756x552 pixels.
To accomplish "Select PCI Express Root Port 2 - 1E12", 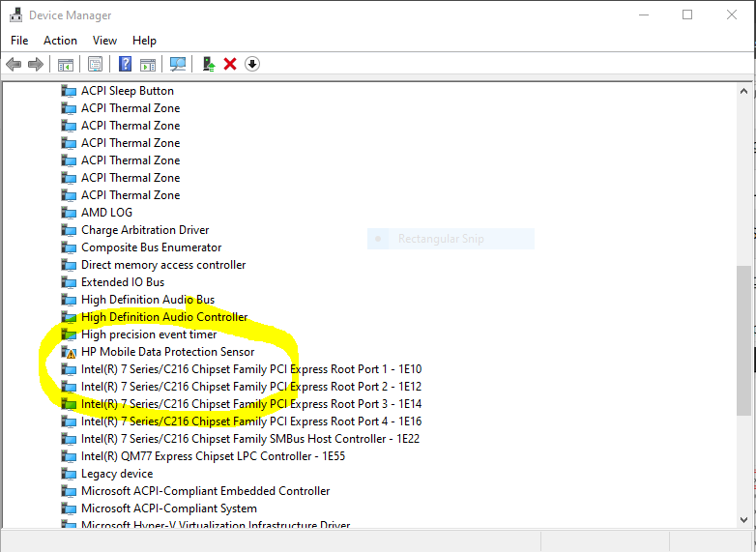I will pos(251,387).
